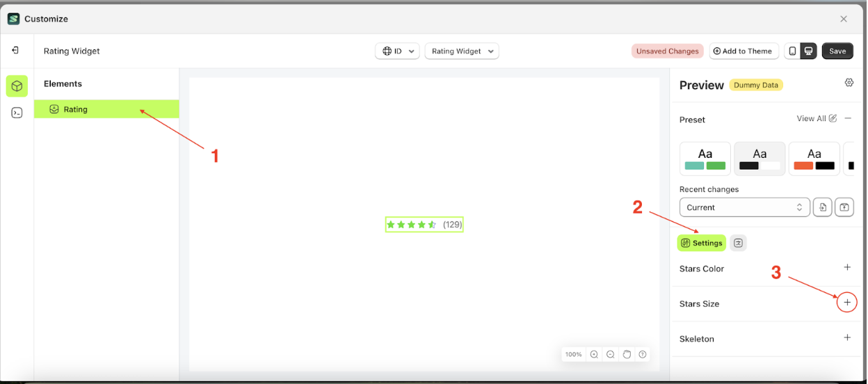Image resolution: width=868 pixels, height=384 pixels.
Task: Expand the Stars Color section
Action: (847, 268)
